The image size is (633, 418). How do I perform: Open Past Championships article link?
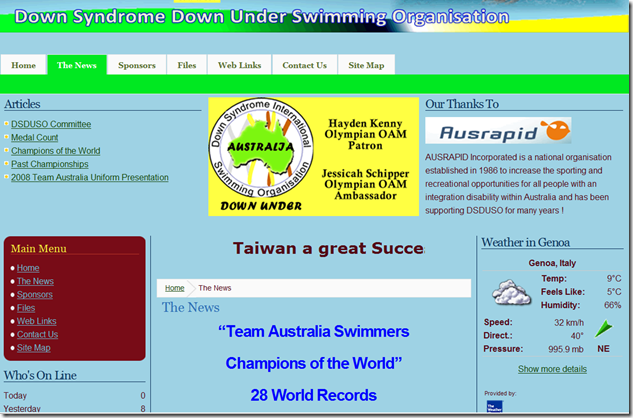pyautogui.click(x=49, y=164)
